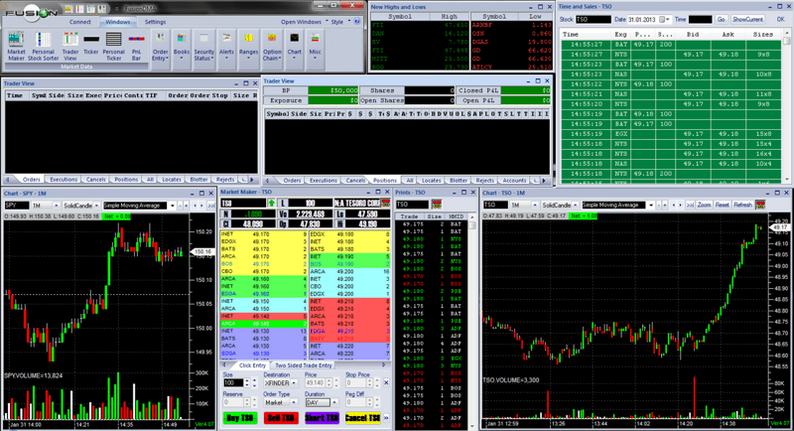794x431 pixels.
Task: Open the Alerts toolbar icon
Action: point(226,45)
